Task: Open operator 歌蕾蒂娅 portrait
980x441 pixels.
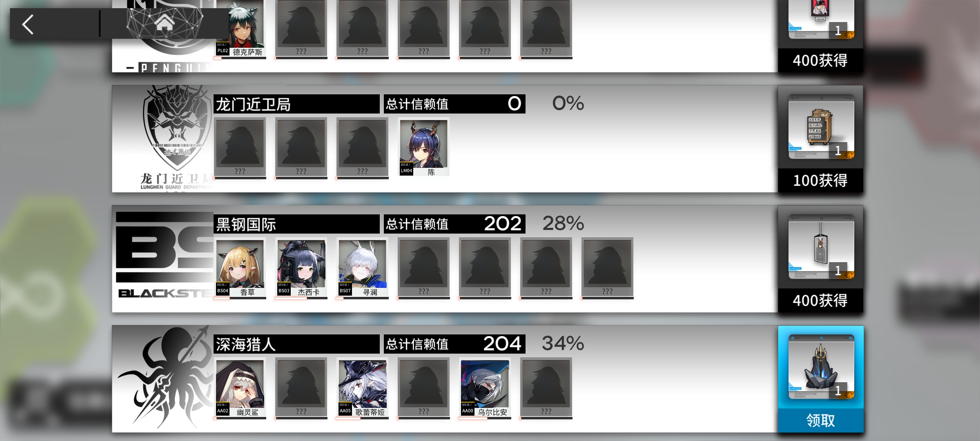Action: click(x=363, y=388)
